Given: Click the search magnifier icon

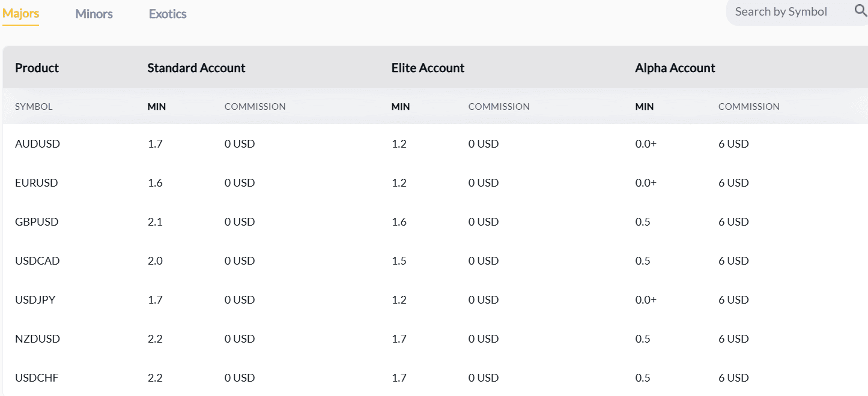Looking at the screenshot, I should point(860,11).
